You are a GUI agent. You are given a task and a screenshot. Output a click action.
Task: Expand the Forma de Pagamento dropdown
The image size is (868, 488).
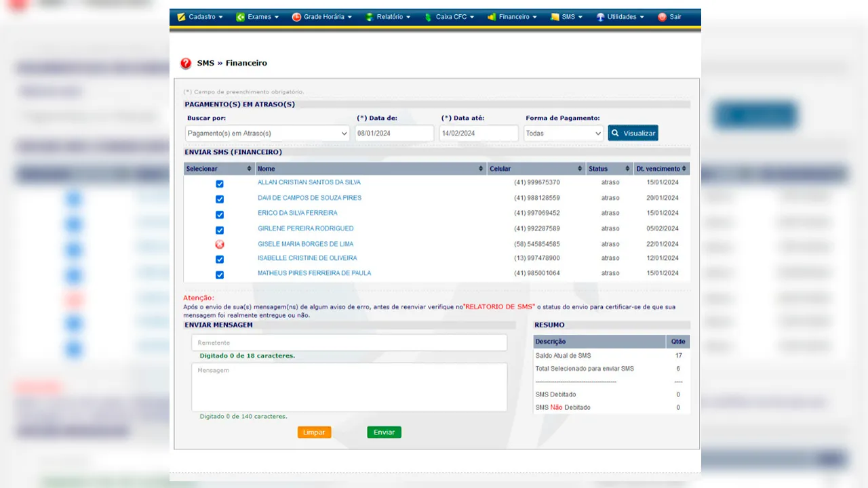564,134
